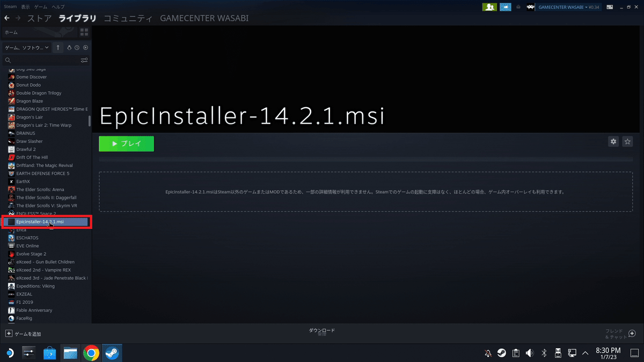
Task: Open the Steam menu
Action: [x=10, y=6]
